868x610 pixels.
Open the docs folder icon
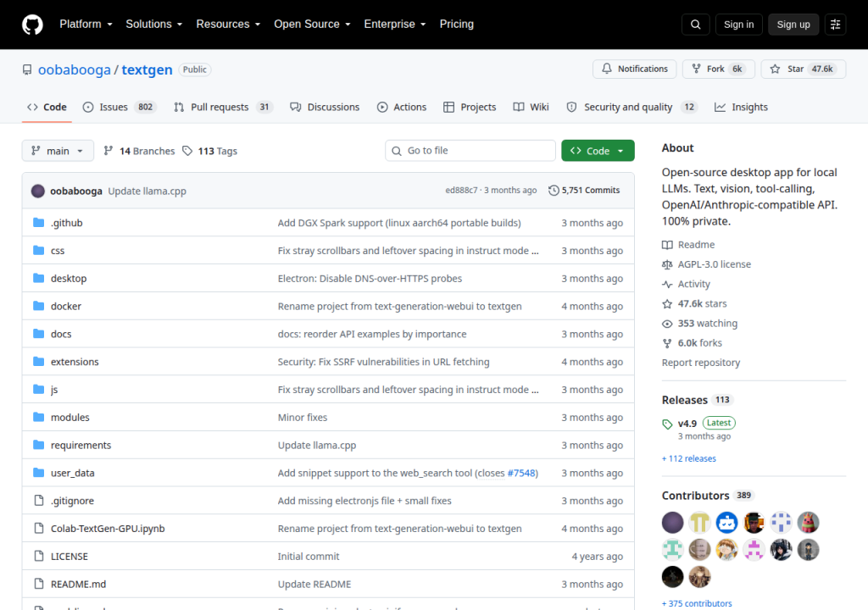point(38,333)
